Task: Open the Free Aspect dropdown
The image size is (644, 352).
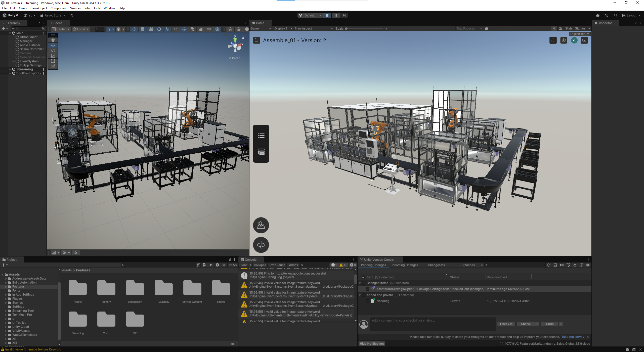Action: point(313,29)
